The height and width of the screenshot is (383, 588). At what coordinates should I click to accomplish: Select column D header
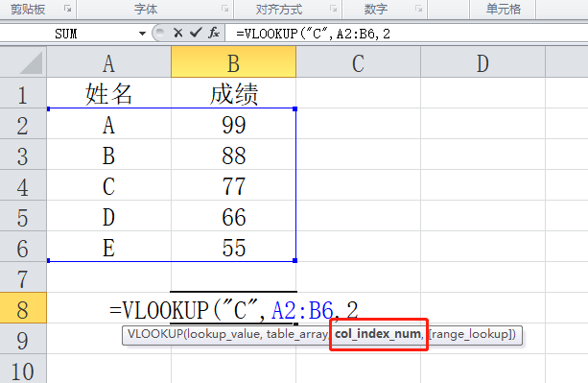coord(482,62)
